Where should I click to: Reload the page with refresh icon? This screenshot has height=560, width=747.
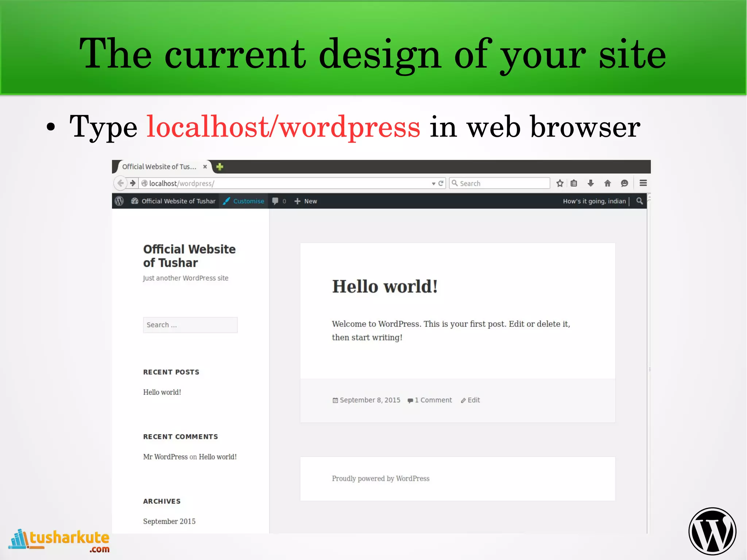441,183
